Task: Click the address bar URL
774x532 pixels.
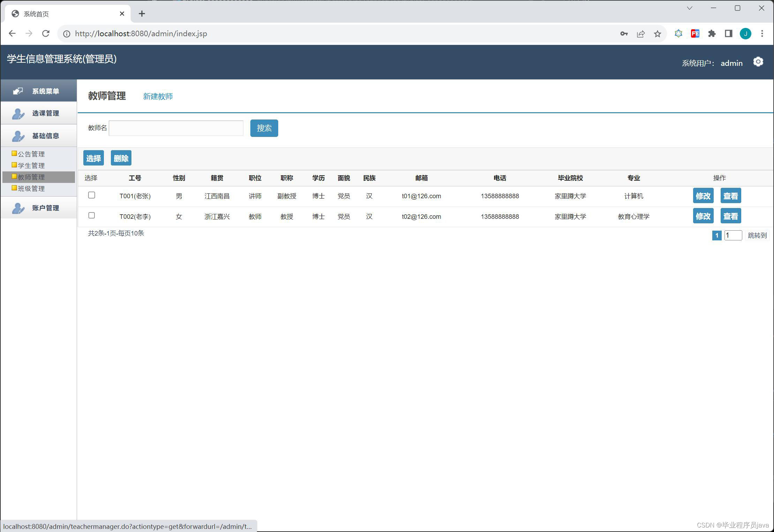Action: [x=141, y=34]
